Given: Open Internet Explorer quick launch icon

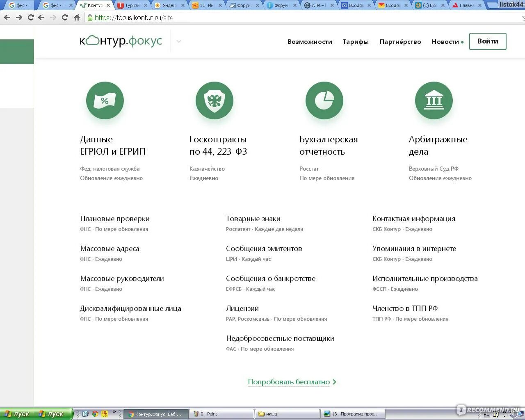Looking at the screenshot, I should 85,414.
